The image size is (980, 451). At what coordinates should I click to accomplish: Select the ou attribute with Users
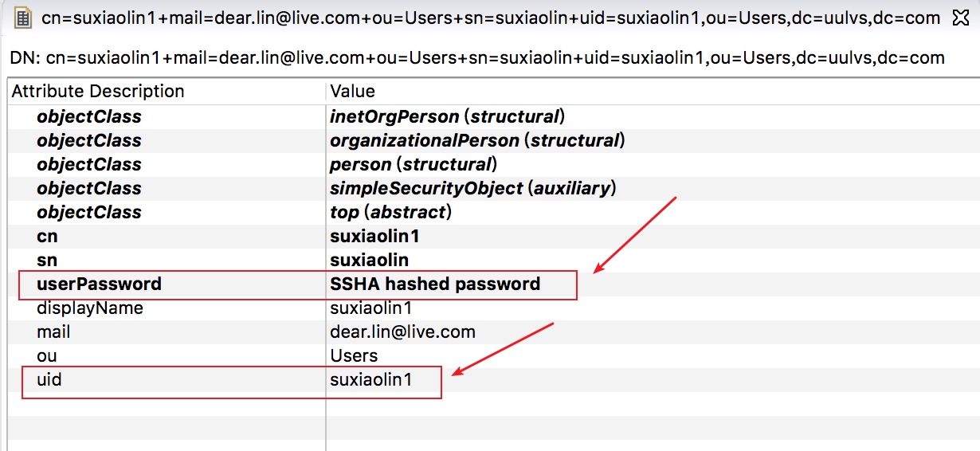coord(493,355)
